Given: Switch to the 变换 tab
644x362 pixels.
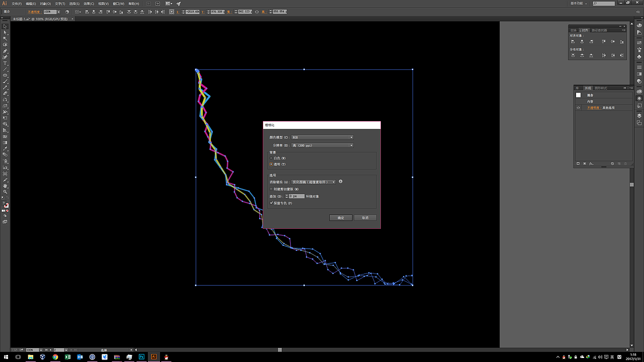Looking at the screenshot, I should 574,30.
